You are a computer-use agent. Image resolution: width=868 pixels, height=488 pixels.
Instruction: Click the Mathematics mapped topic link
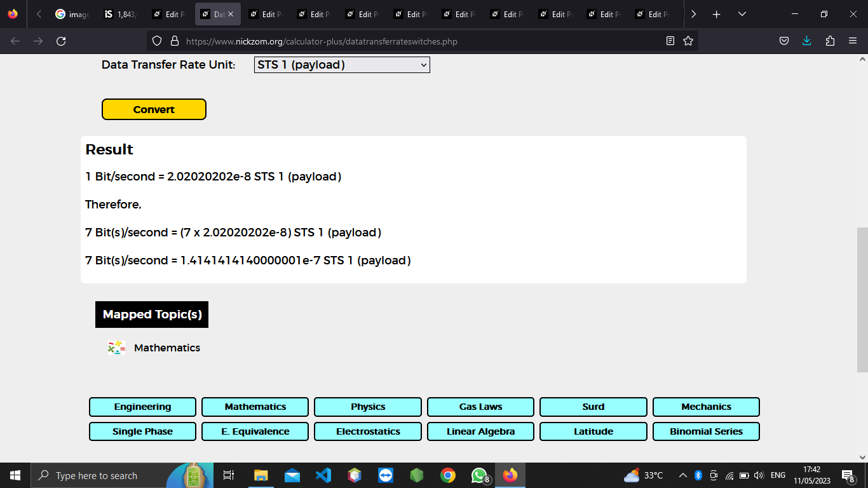pos(167,348)
